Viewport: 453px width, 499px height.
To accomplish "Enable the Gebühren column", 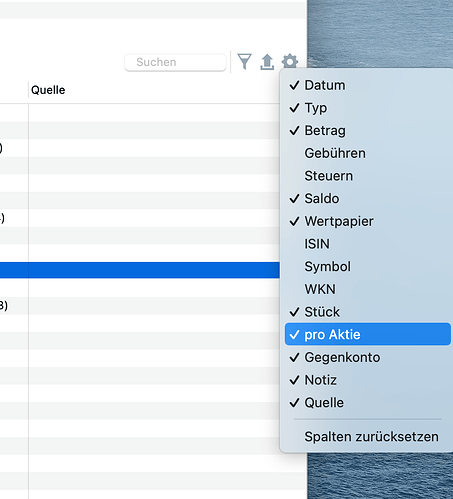I will pos(368,153).
